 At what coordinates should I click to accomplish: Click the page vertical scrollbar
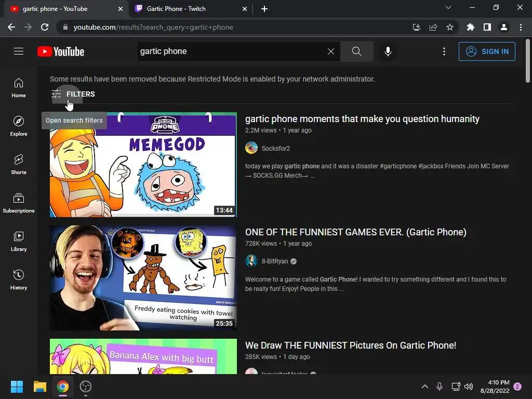pyautogui.click(x=528, y=60)
